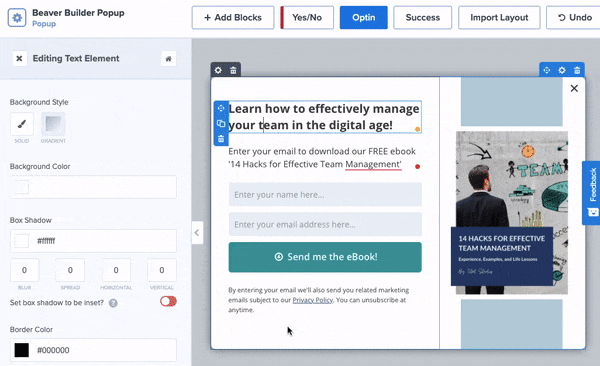Click the orange dot handle on the headline
The width and height of the screenshot is (600, 366).
(x=417, y=129)
